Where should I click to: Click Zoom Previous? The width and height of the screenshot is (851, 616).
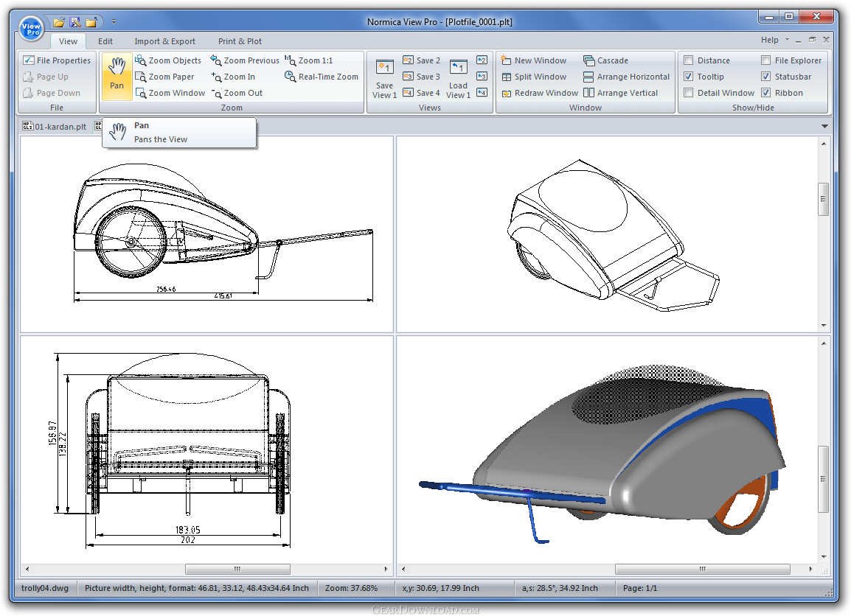point(245,60)
